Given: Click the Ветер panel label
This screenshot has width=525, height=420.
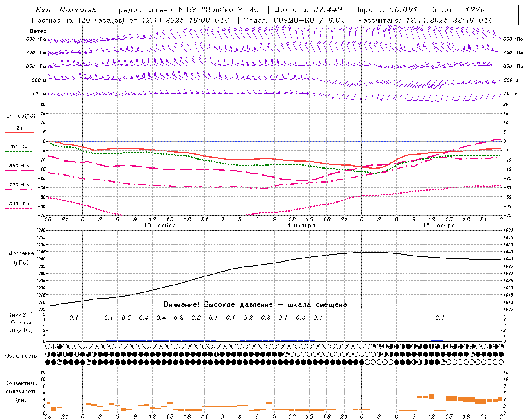Looking at the screenshot, I should (38, 31).
